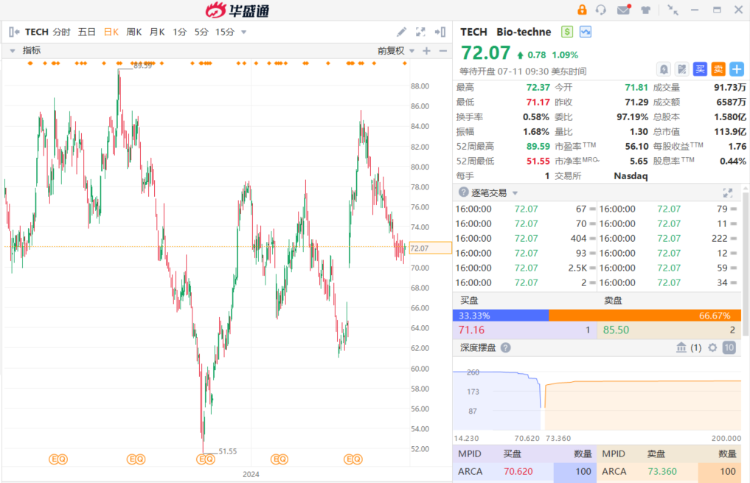Image resolution: width=750 pixels, height=483 pixels.
Task: Click the 总市值 value 113.9亿
Action: 730,132
